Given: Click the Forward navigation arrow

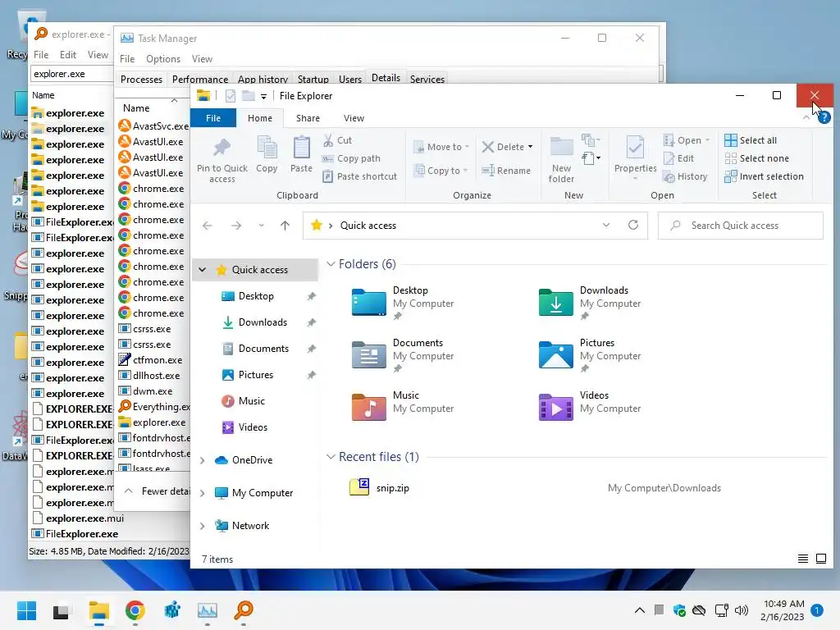Looking at the screenshot, I should 236,226.
